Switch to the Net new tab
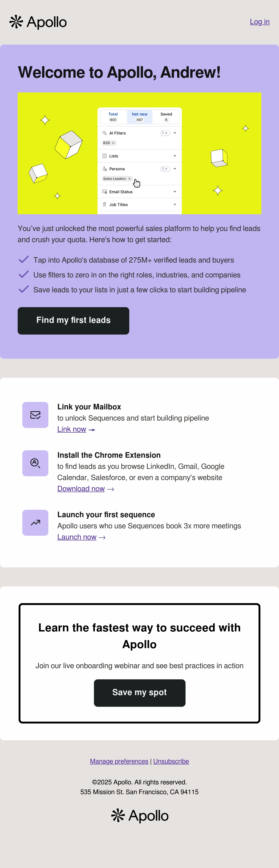 point(140,117)
